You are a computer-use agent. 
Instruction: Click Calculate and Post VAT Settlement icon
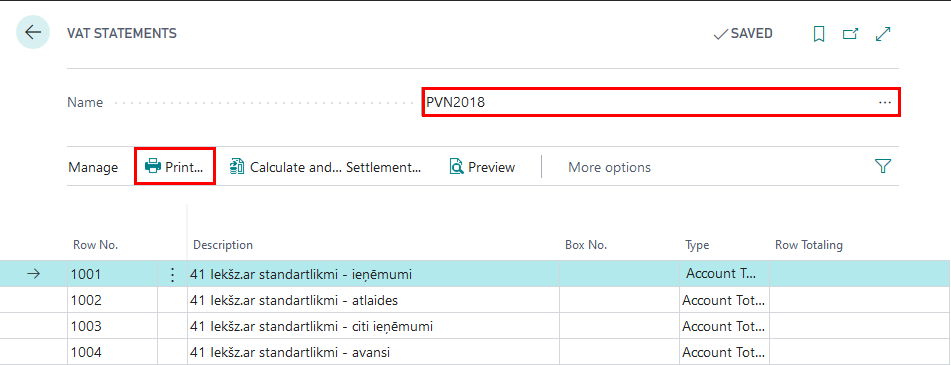(237, 167)
